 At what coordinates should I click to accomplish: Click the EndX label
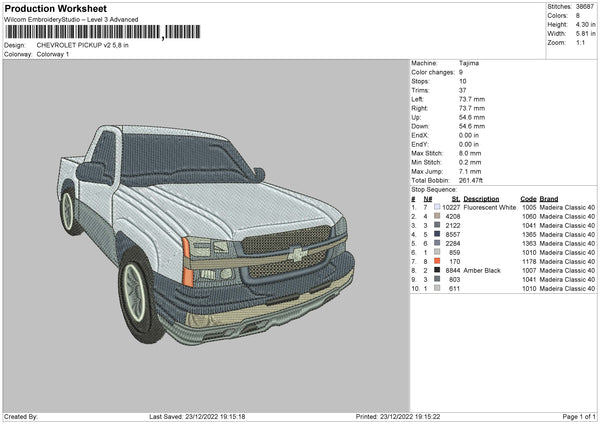420,135
